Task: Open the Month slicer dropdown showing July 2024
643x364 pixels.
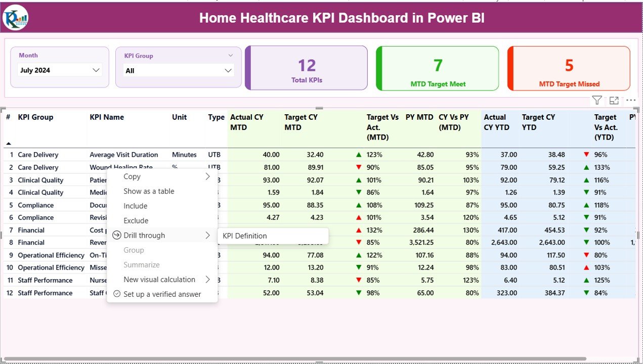Action: (x=59, y=71)
